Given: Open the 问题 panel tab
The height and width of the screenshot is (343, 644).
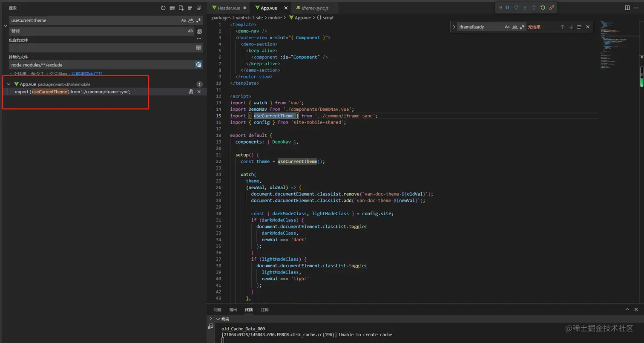Looking at the screenshot, I should (x=217, y=310).
